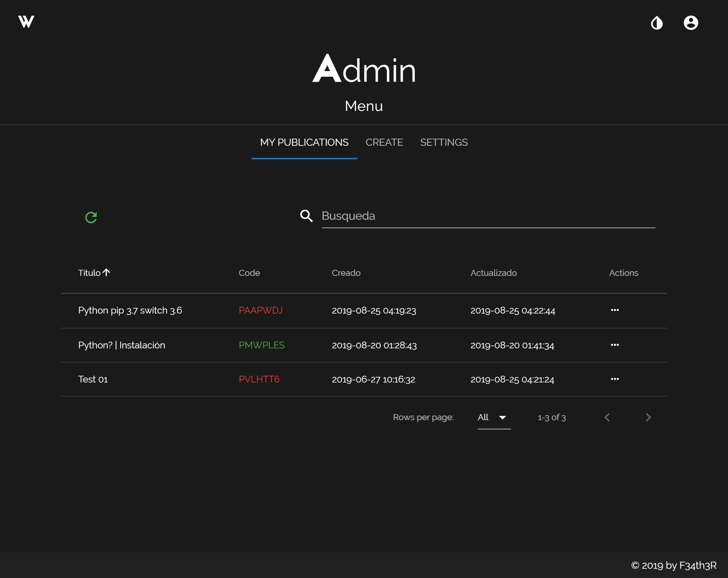Click the PAAPWDJ code link
Image resolution: width=728 pixels, height=578 pixels.
coord(261,310)
